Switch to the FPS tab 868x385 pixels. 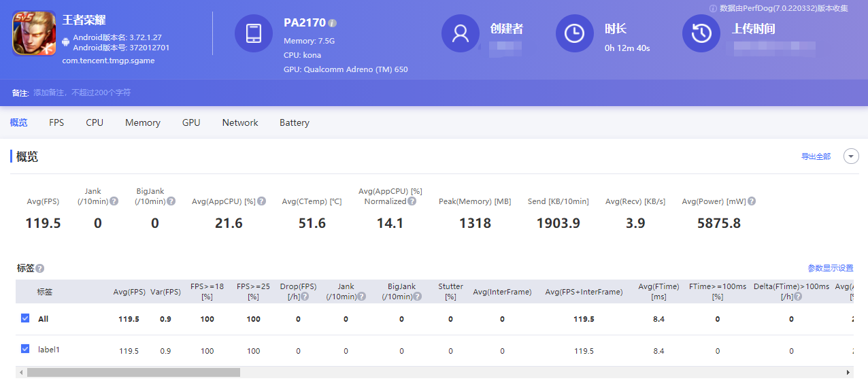[x=56, y=122]
